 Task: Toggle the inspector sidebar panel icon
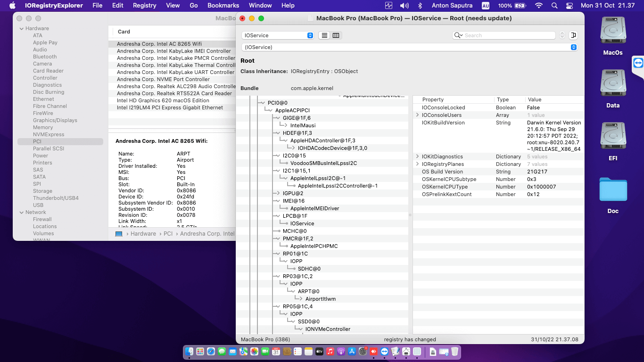click(573, 35)
